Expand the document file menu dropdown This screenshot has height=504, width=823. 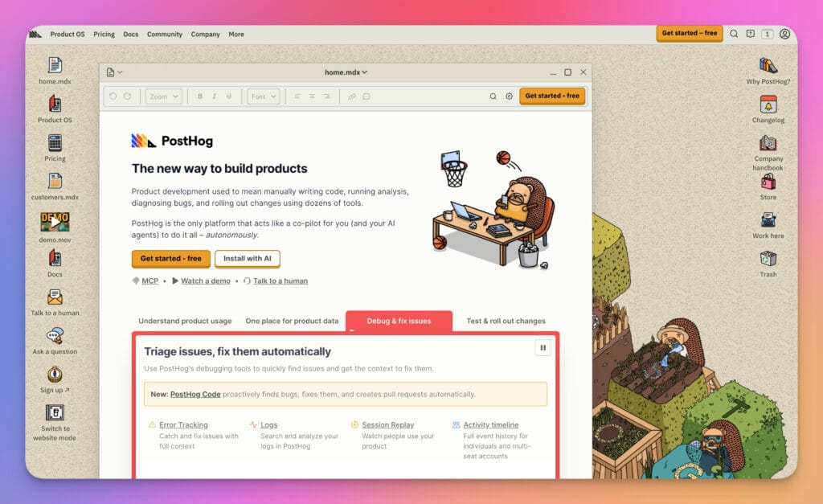(114, 72)
